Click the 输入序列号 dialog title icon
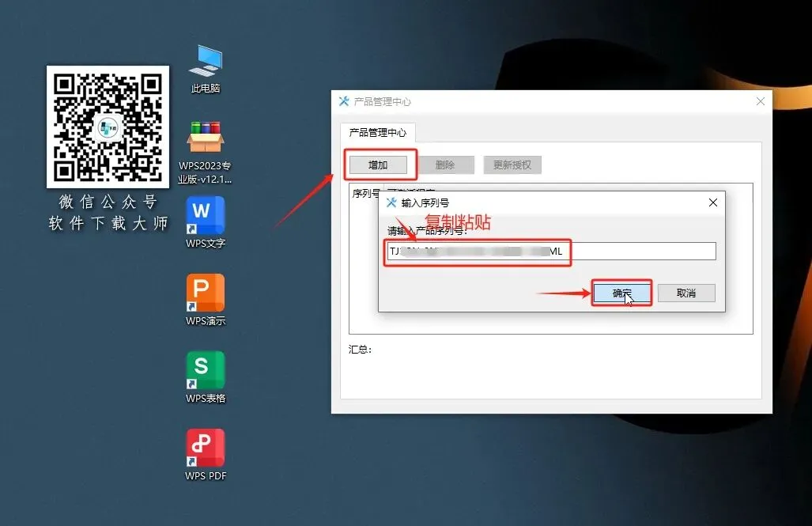 391,202
